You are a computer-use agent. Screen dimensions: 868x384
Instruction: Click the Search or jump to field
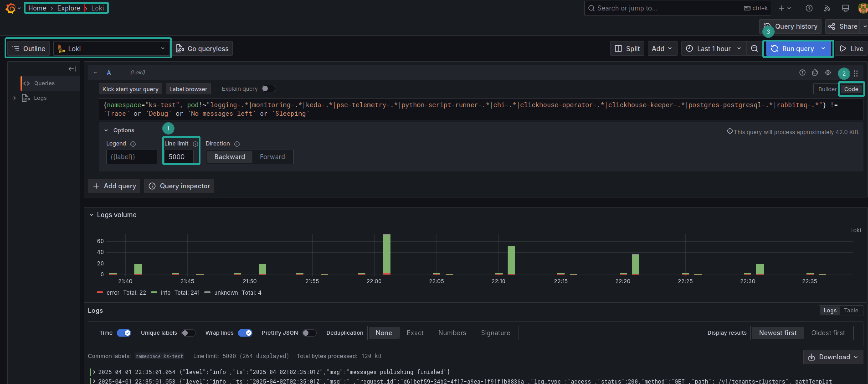(x=677, y=8)
